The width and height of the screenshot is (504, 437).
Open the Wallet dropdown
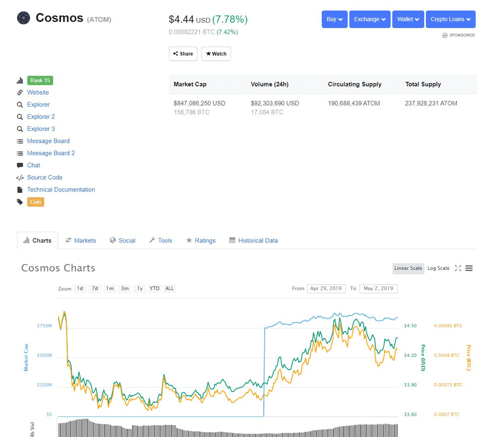pos(408,19)
